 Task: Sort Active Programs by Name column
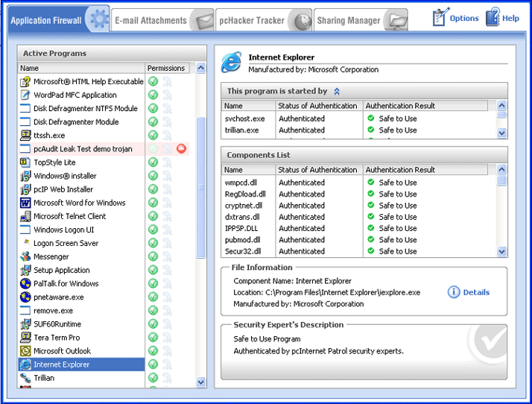pos(81,69)
